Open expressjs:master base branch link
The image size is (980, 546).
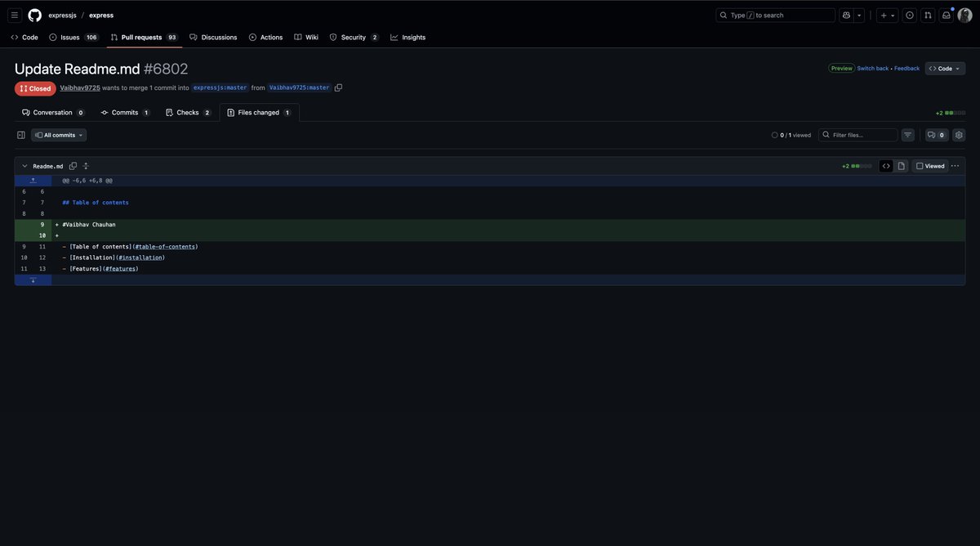pyautogui.click(x=220, y=87)
